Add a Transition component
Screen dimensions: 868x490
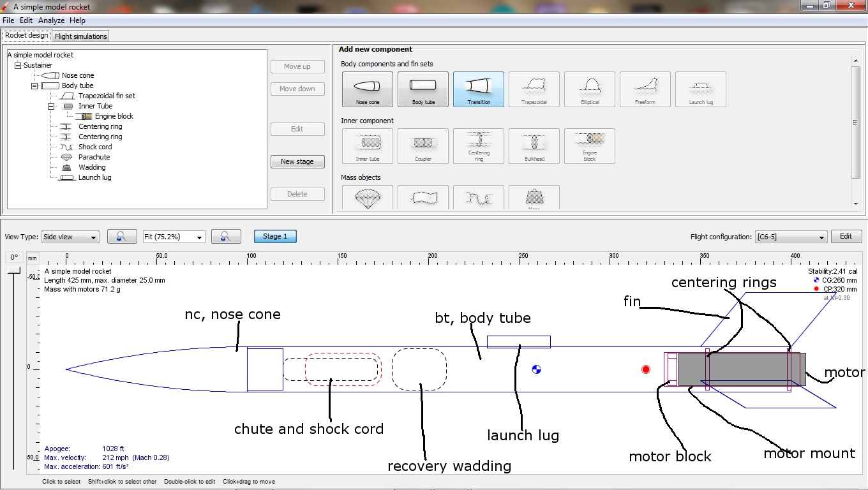[479, 89]
